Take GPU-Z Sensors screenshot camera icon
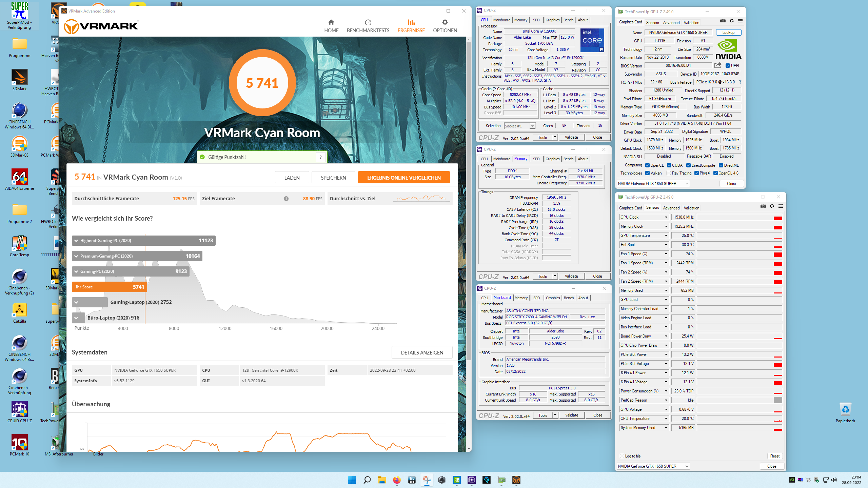The image size is (868, 488). click(763, 206)
